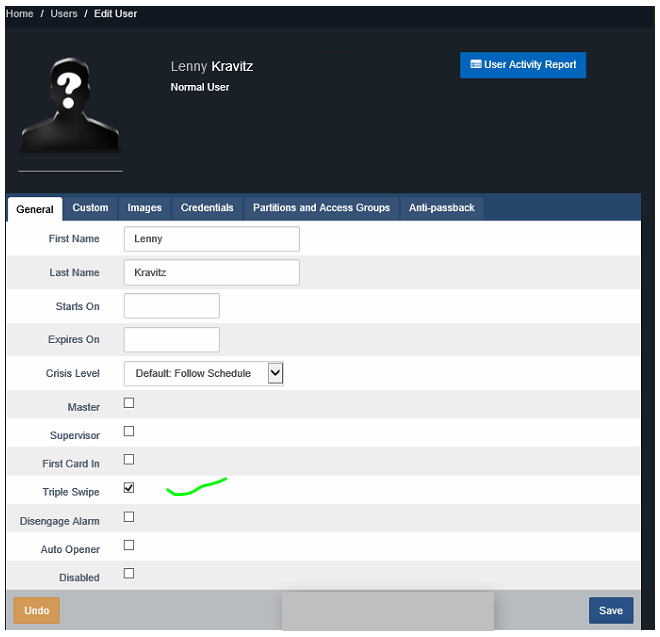This screenshot has height=637, width=660.
Task: Go to Home breadcrumb link
Action: tap(20, 14)
